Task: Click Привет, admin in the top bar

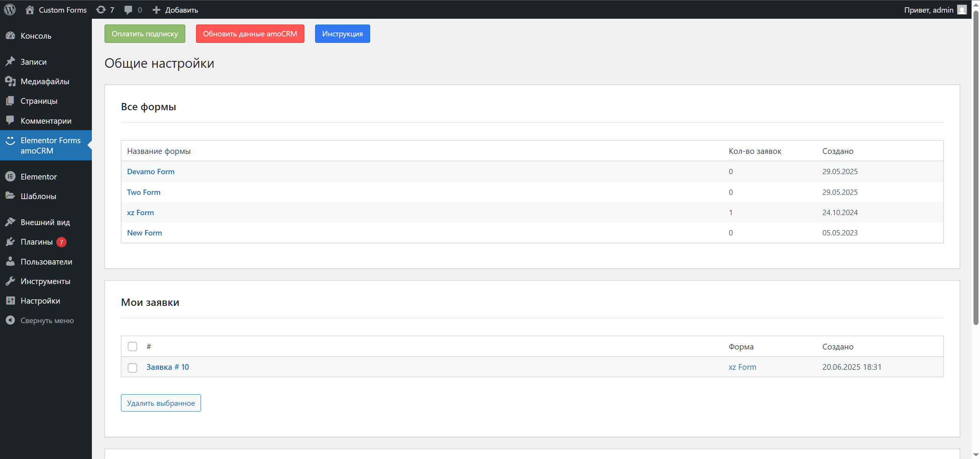Action: 930,10
